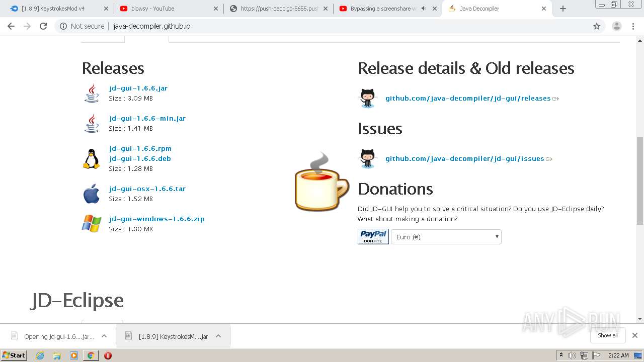Download jd-gui-1.6.6.jar
Image resolution: width=644 pixels, height=362 pixels.
[x=138, y=88]
